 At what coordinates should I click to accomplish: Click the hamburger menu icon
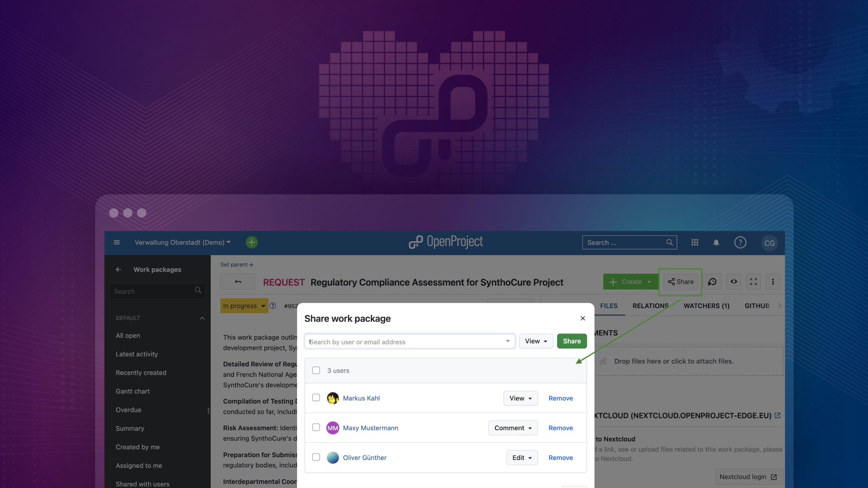[117, 243]
